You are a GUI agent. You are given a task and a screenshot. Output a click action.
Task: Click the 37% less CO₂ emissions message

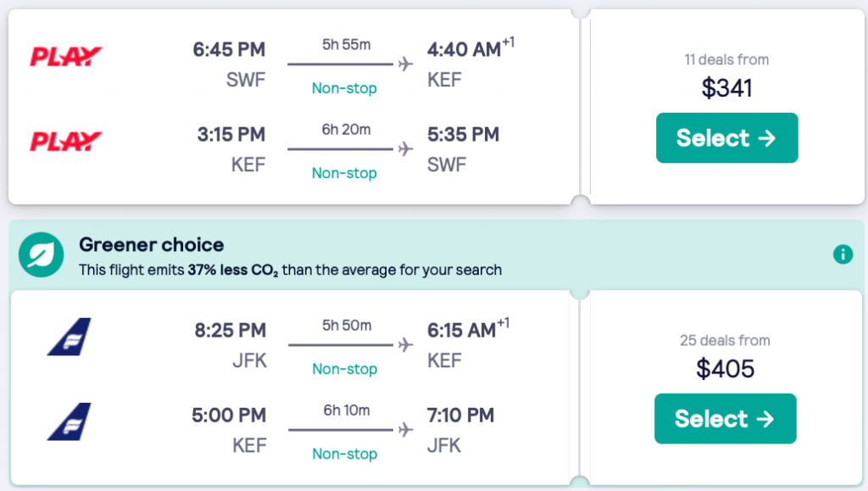point(290,271)
